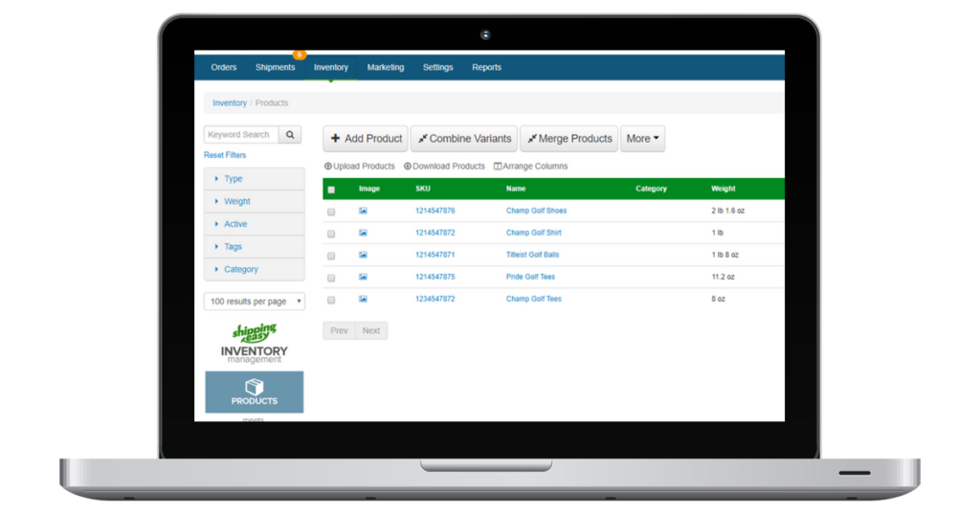
Task: Open the More dropdown menu
Action: click(642, 139)
